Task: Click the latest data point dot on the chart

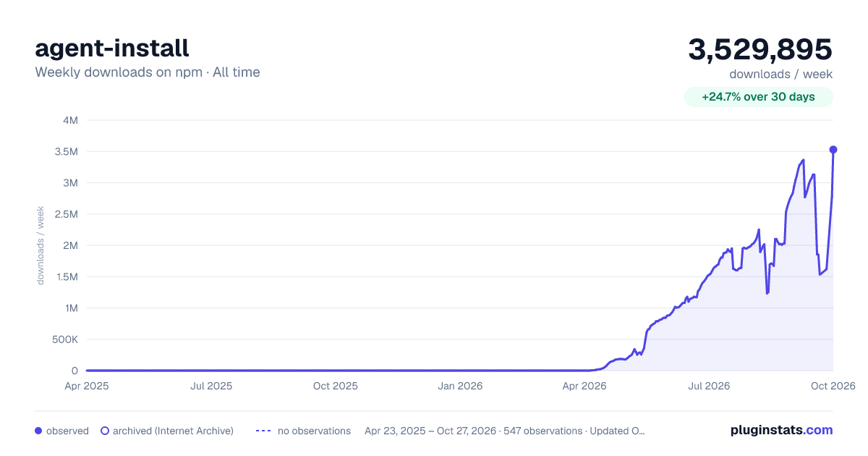Action: pos(833,150)
